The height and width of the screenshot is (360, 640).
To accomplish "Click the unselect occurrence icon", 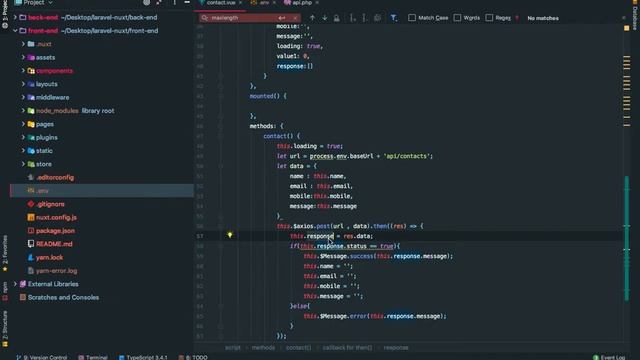I will tap(364, 18).
